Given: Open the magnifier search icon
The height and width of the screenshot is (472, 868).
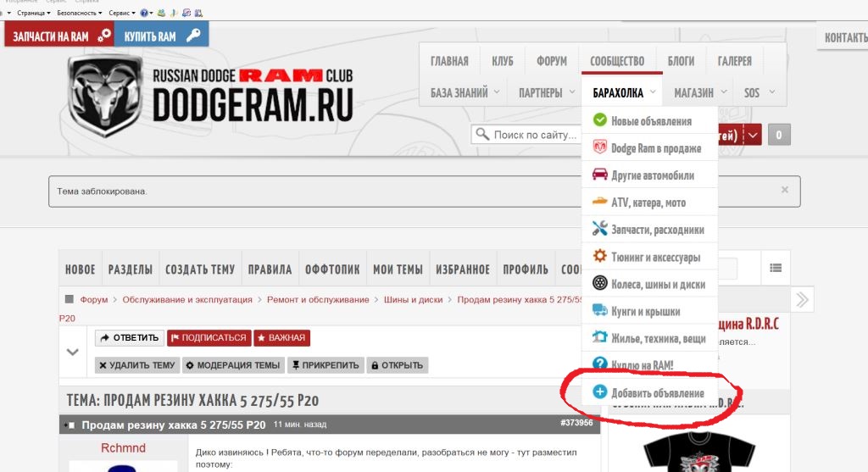Looking at the screenshot, I should (482, 135).
